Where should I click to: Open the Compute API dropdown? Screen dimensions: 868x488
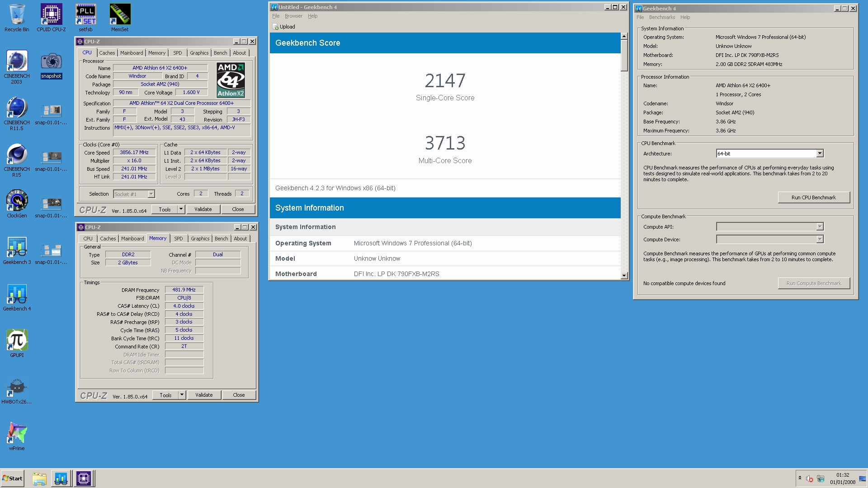820,227
